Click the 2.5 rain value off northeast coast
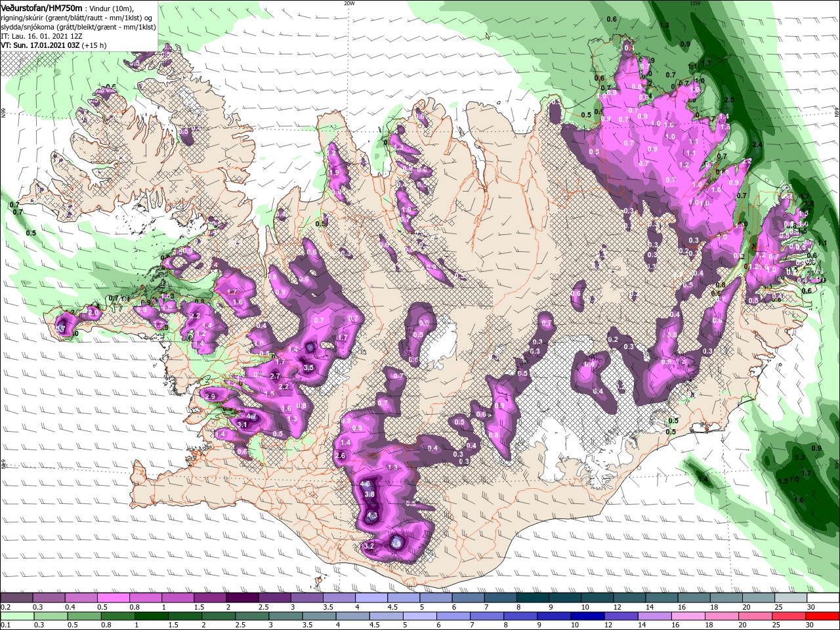 click(728, 100)
